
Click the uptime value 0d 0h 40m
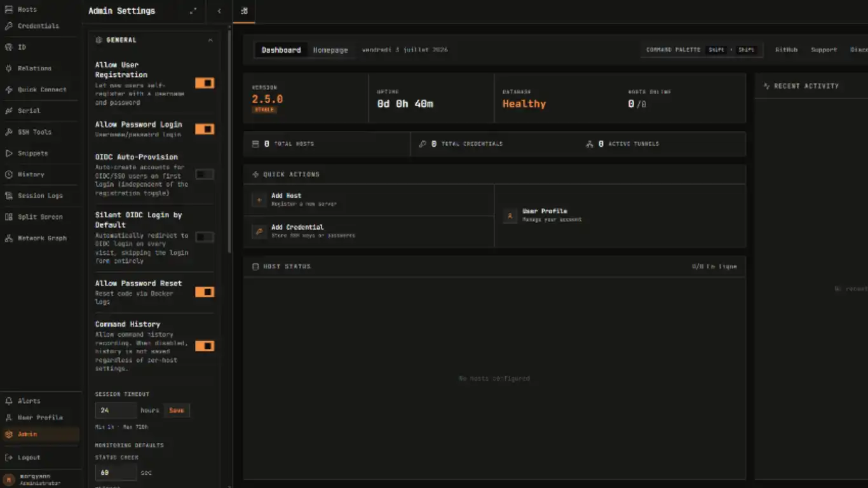pyautogui.click(x=405, y=104)
